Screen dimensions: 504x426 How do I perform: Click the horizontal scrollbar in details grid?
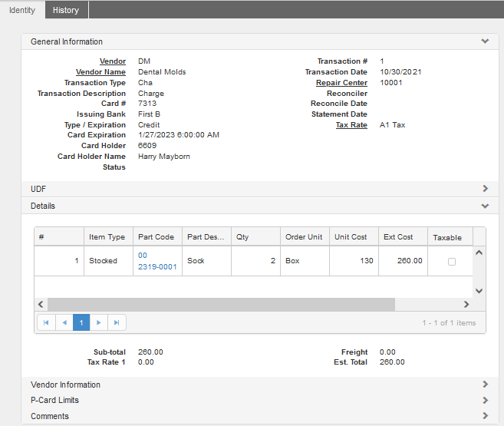point(221,305)
